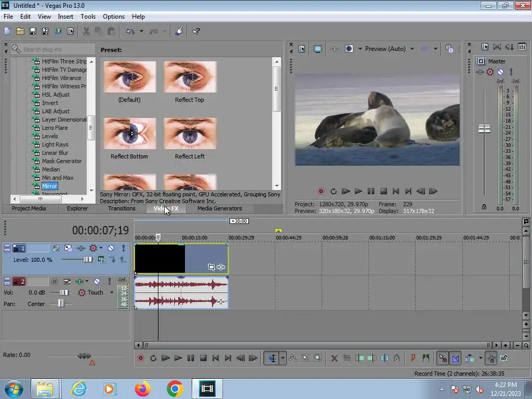532x399 pixels.
Task: Select Envelope Edit tool in editing toolbar
Action: tap(293, 358)
